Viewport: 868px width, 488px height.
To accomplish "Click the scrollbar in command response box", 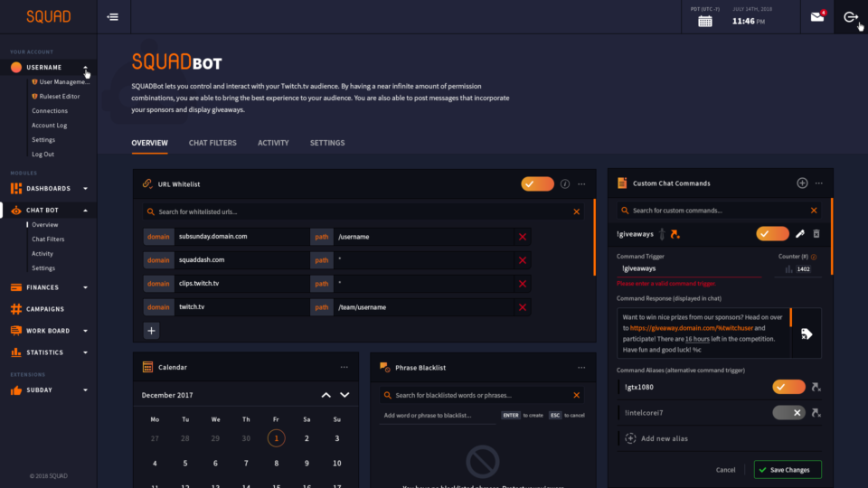I will tap(790, 317).
